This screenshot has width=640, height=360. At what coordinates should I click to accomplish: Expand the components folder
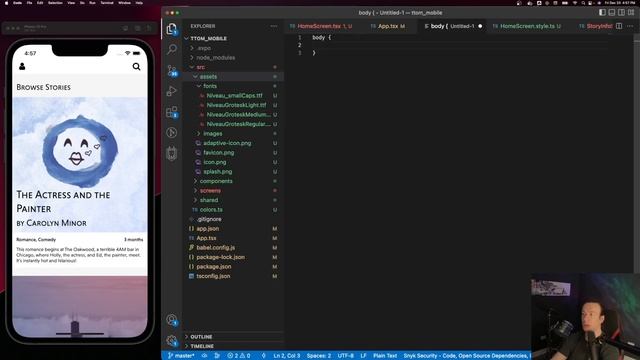pos(233,181)
